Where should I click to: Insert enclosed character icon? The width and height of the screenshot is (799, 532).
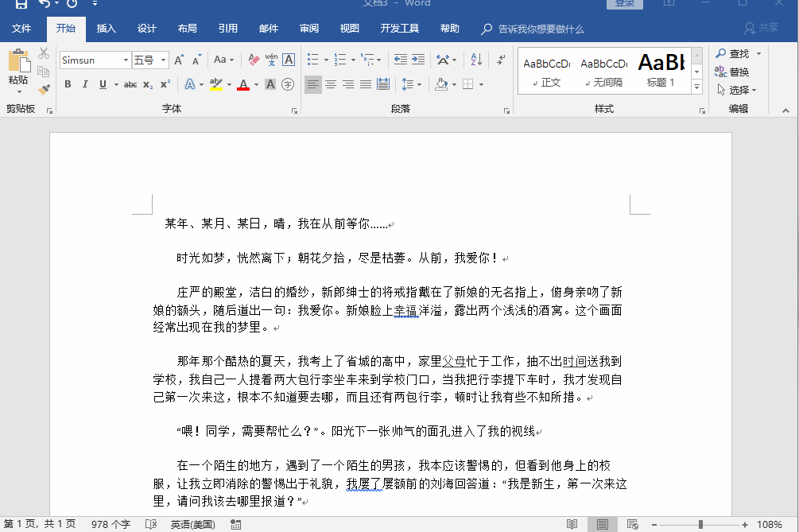288,84
